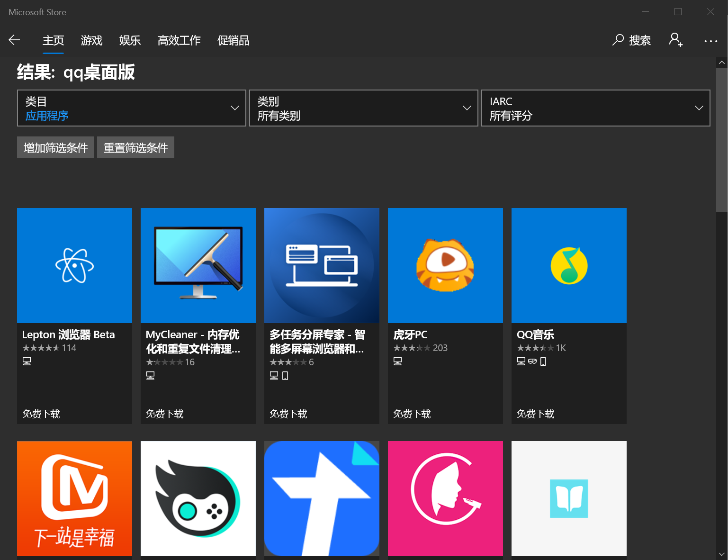Click the 应用程序 filter label

(47, 115)
